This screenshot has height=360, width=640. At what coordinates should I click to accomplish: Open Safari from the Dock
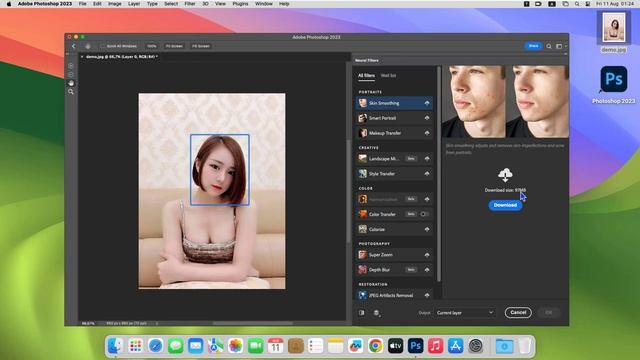tap(156, 346)
